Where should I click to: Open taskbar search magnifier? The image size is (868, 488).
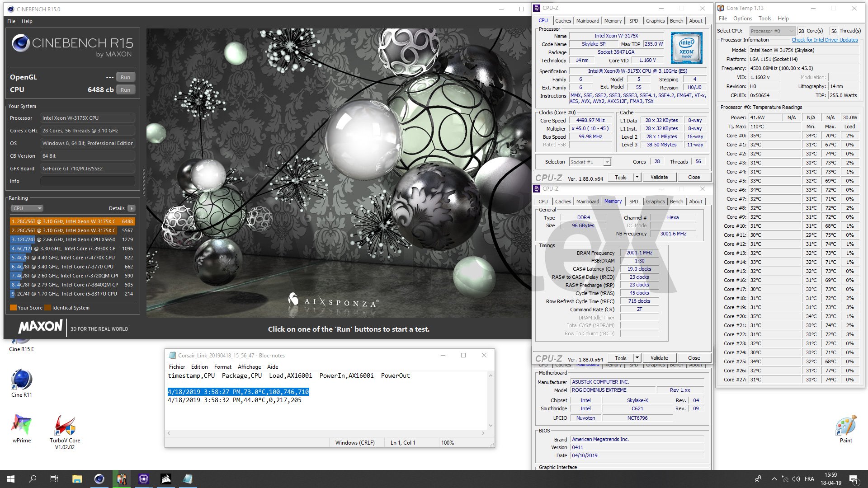[33, 479]
